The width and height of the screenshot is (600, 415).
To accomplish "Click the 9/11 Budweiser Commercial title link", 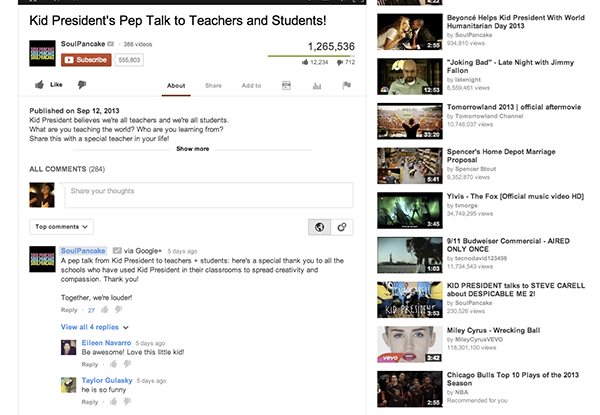I will (x=508, y=245).
